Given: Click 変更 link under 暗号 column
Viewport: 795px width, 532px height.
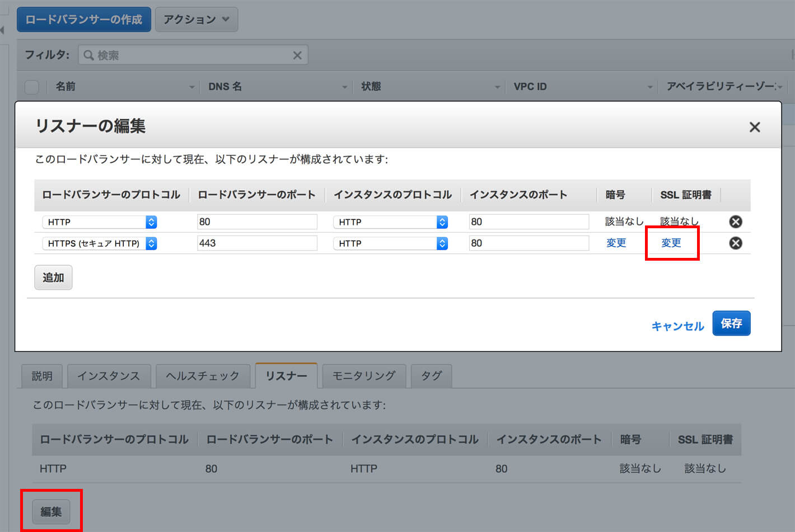Looking at the screenshot, I should click(x=616, y=243).
